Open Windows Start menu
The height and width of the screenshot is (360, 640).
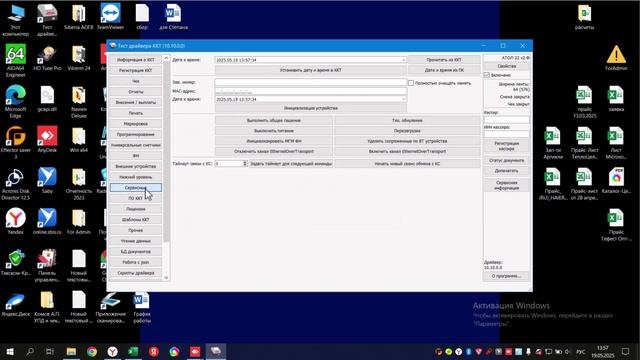pyautogui.click(x=9, y=351)
